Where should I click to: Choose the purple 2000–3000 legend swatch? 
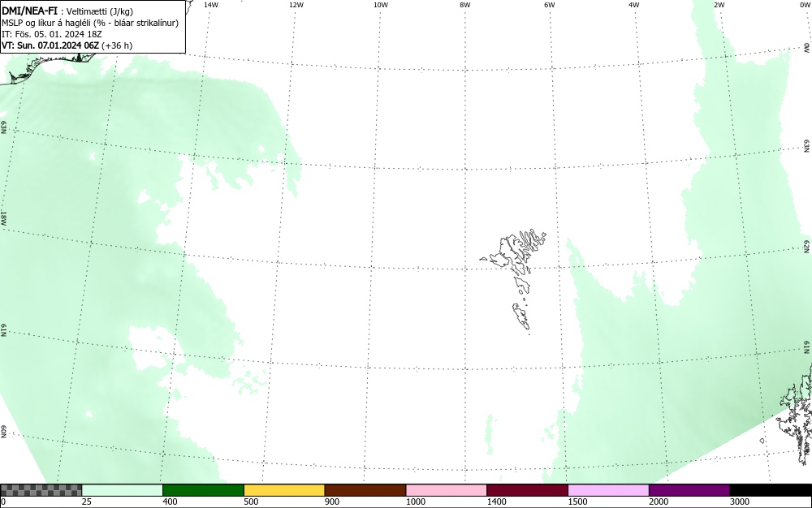pyautogui.click(x=689, y=490)
